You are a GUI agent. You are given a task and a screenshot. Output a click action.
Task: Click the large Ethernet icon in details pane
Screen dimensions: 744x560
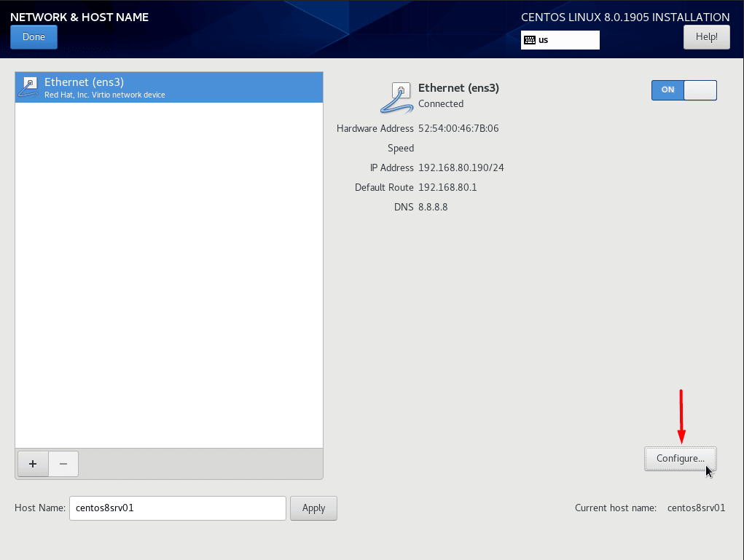click(x=397, y=96)
